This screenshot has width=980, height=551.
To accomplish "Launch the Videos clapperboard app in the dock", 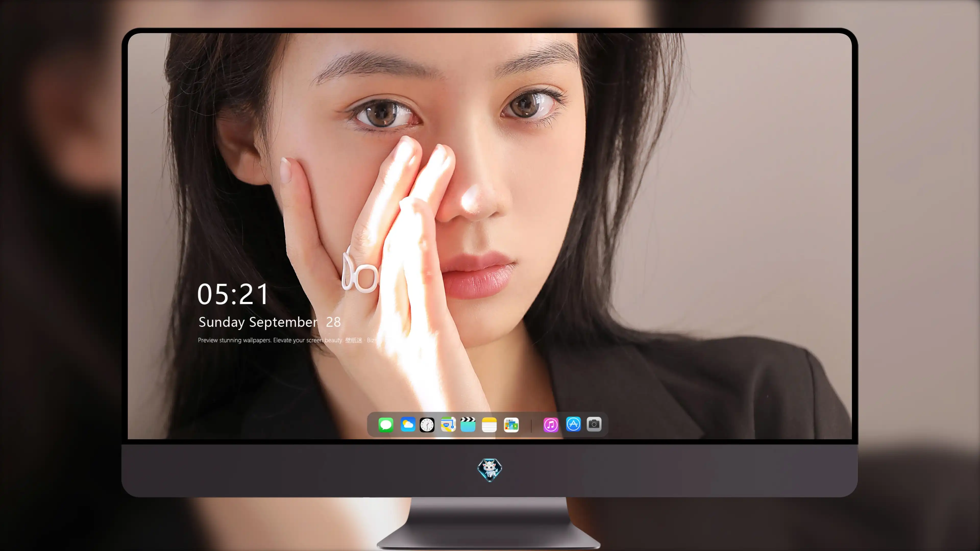I will pos(468,424).
